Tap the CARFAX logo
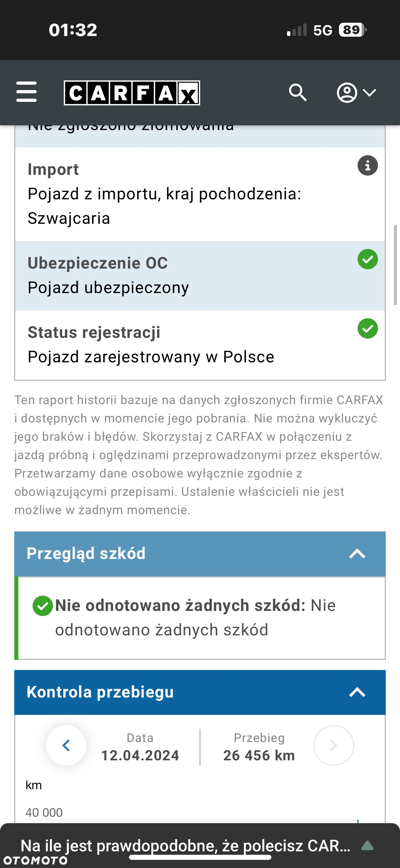The width and height of the screenshot is (400, 868). [132, 93]
